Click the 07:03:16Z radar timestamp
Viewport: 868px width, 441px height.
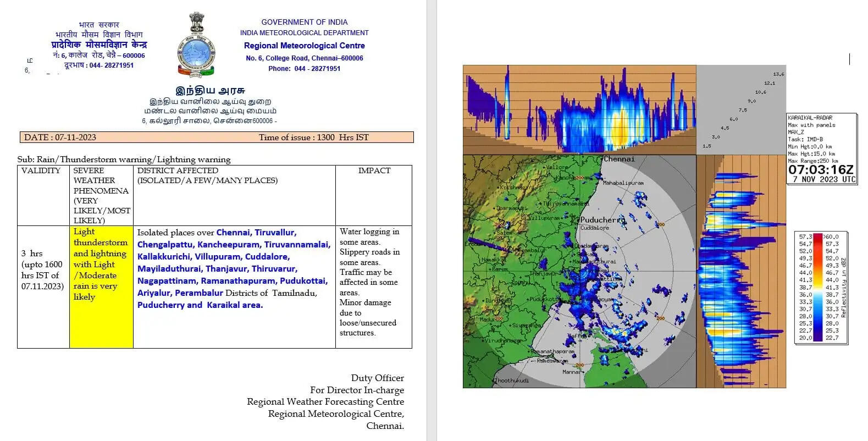(x=821, y=170)
